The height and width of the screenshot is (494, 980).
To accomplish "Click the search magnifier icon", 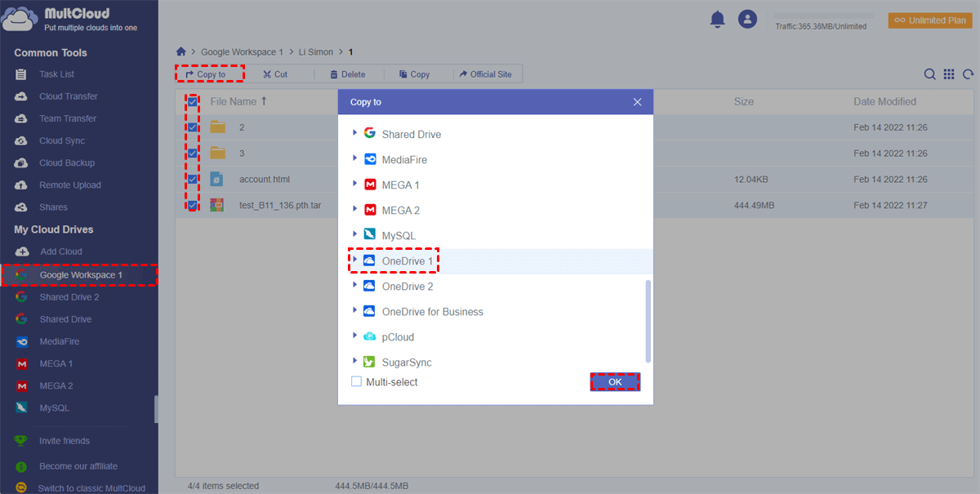I will (929, 74).
